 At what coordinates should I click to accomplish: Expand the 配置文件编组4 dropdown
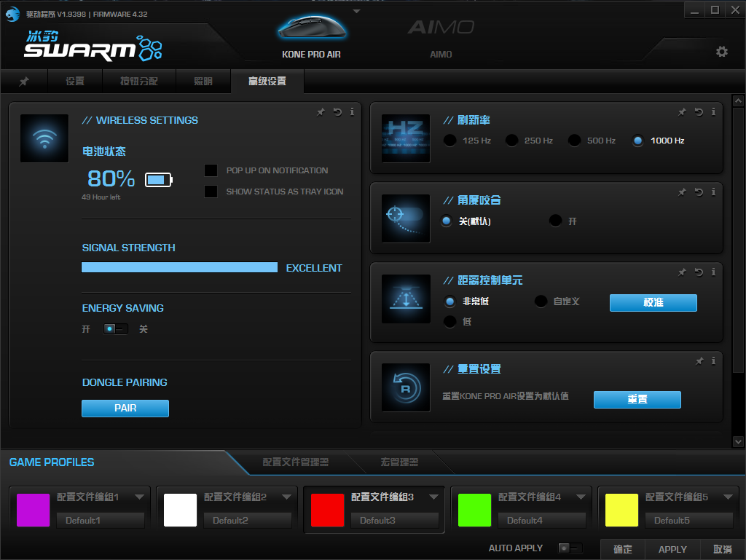(x=581, y=497)
